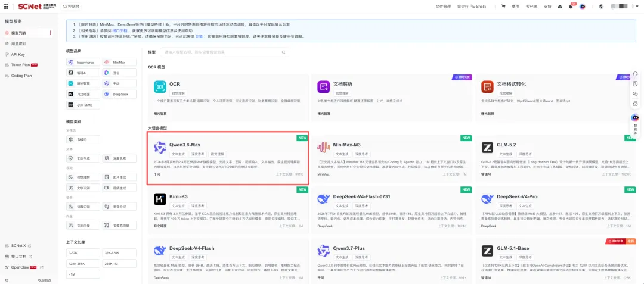
Task: Open 命令行 E-Shell
Action: pos(472,7)
